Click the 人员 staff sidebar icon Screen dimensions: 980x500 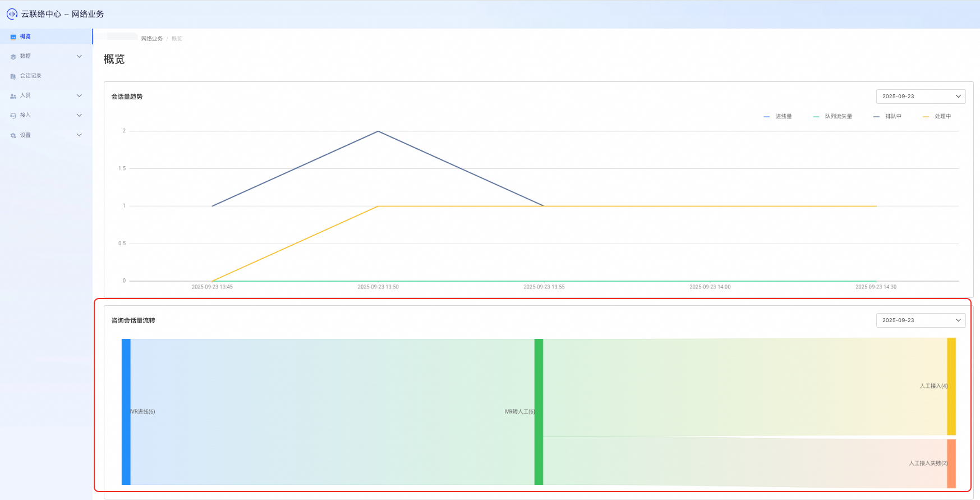(x=13, y=96)
